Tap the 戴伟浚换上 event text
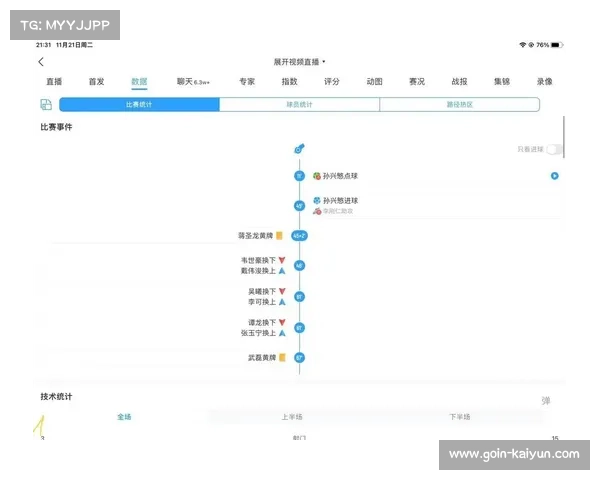Image resolution: width=600 pixels, height=480 pixels. tap(258, 271)
